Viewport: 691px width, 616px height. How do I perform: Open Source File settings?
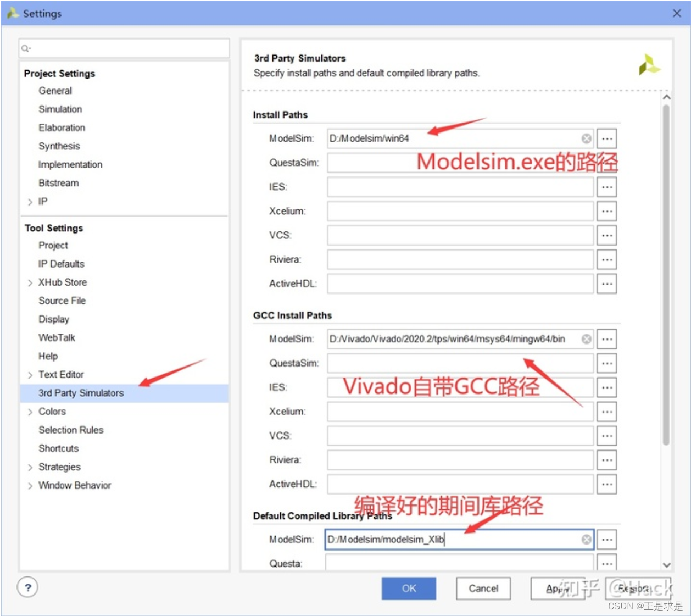pos(62,301)
